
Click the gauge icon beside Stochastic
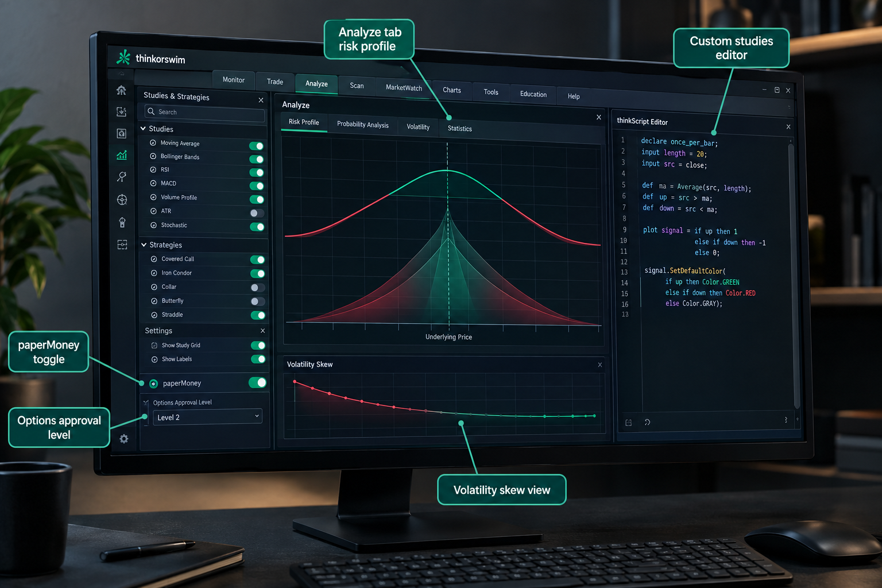tap(153, 225)
